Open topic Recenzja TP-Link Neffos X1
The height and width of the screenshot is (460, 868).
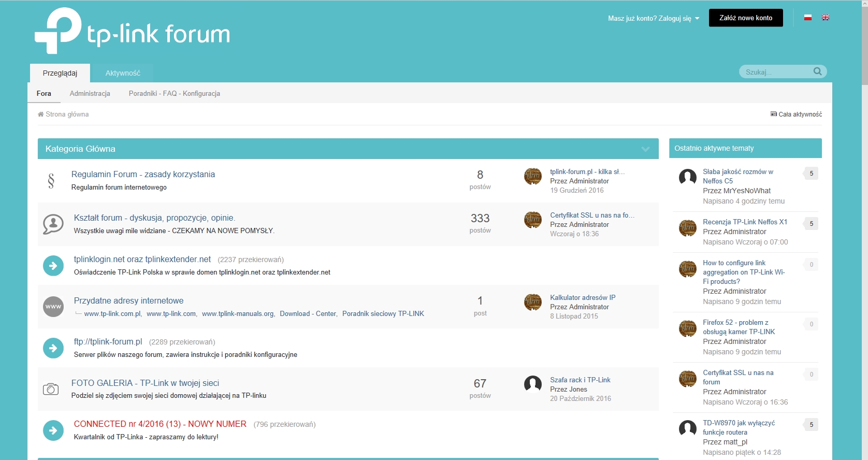pos(745,222)
